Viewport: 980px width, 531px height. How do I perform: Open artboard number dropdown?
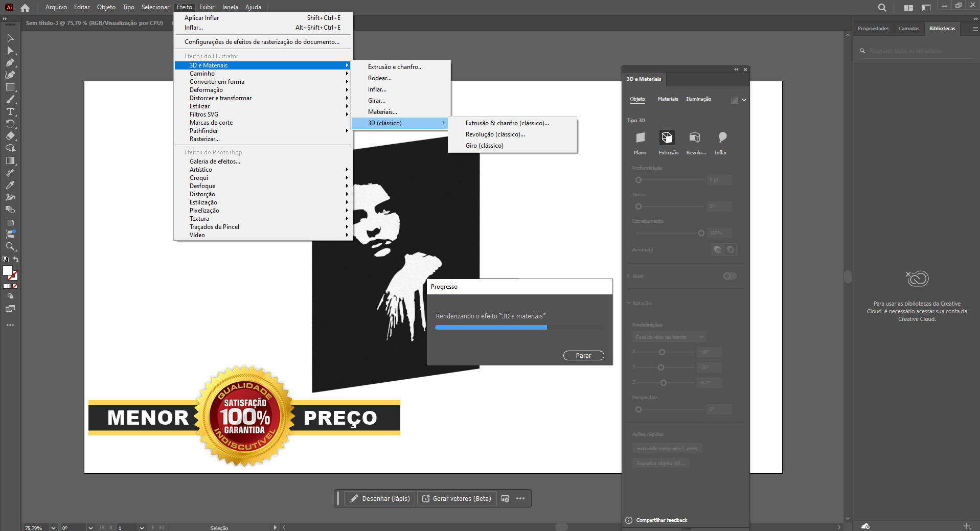142,528
